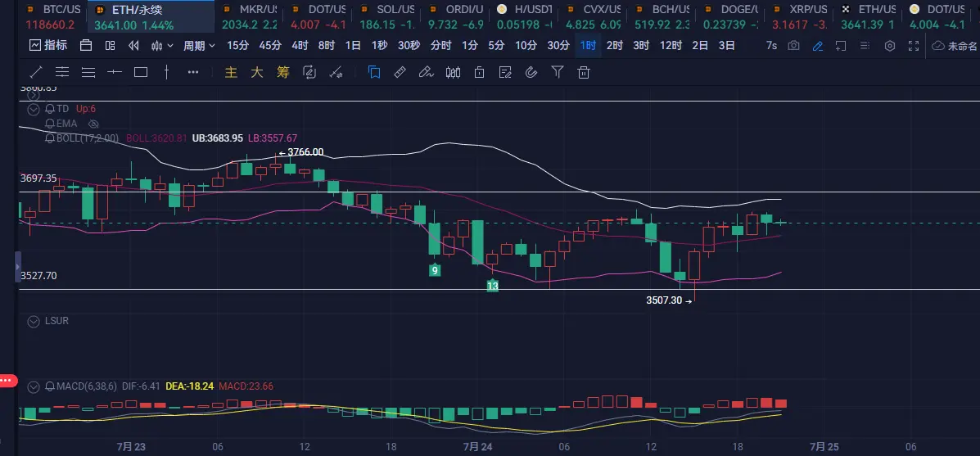Select the 1日 timeframe
The height and width of the screenshot is (456, 980).
[353, 46]
